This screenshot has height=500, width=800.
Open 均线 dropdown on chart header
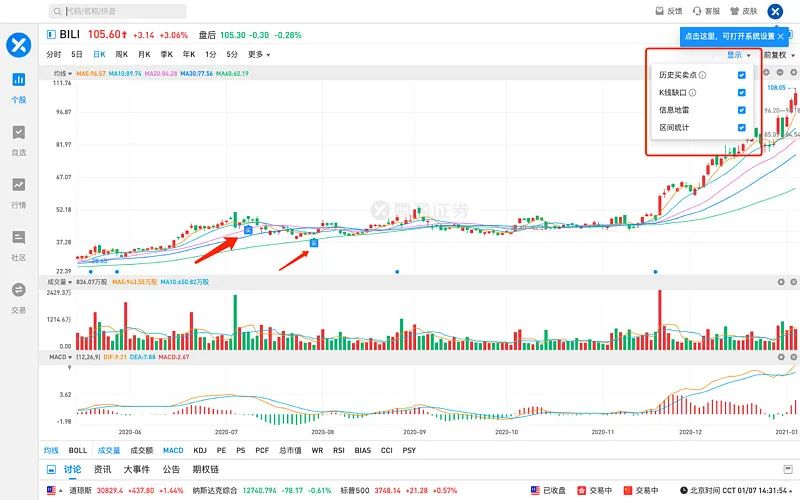63,73
